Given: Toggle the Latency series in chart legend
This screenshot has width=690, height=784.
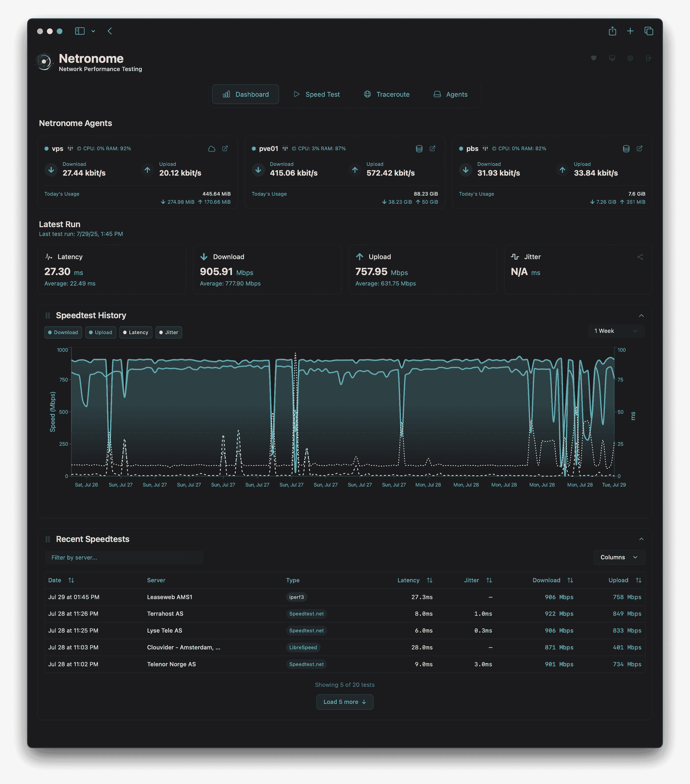Looking at the screenshot, I should (136, 332).
